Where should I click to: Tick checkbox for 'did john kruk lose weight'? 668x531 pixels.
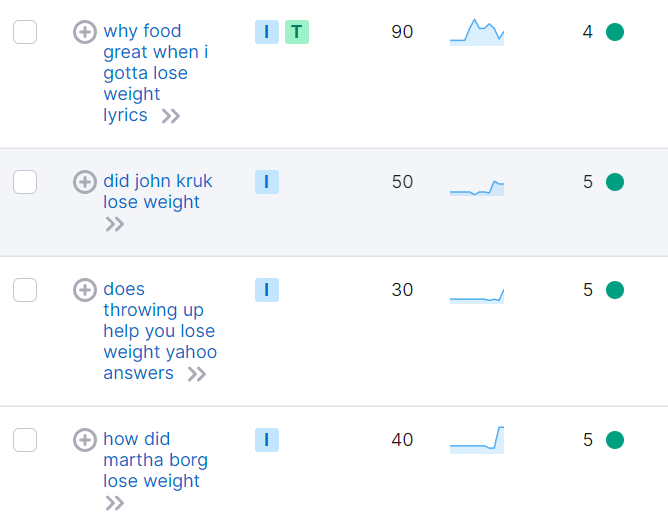(25, 182)
